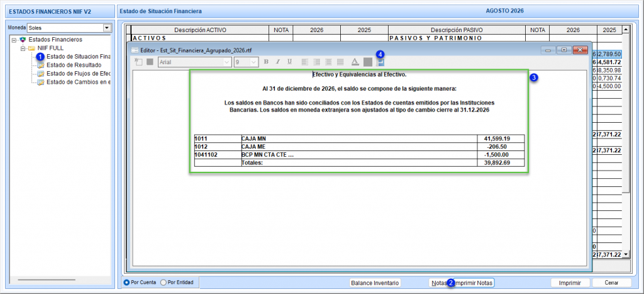Viewport: 644px width, 294px height.
Task: Click the Estado de Cambios report icon
Action: 40,82
